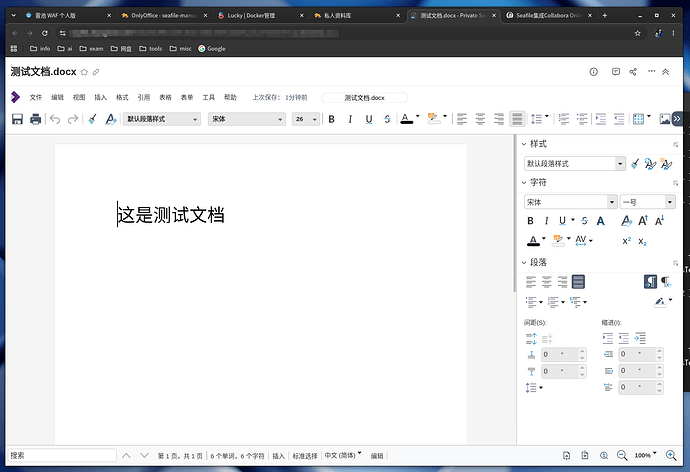Zoom in using the status bar magnifier
Viewport: 690px width, 472px height.
click(x=671, y=455)
